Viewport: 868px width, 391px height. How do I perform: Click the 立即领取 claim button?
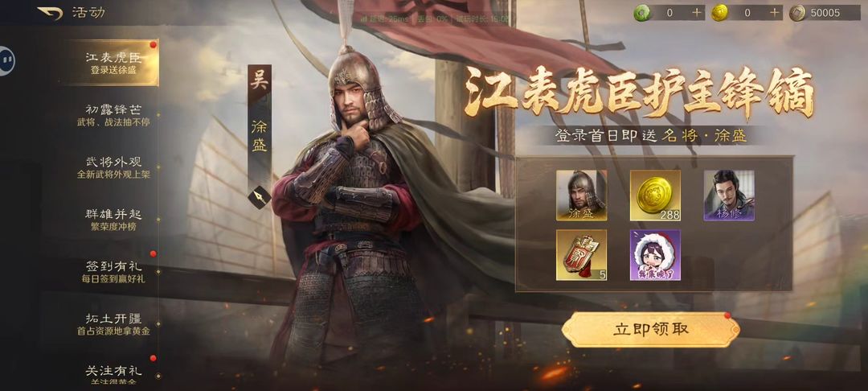pos(650,330)
